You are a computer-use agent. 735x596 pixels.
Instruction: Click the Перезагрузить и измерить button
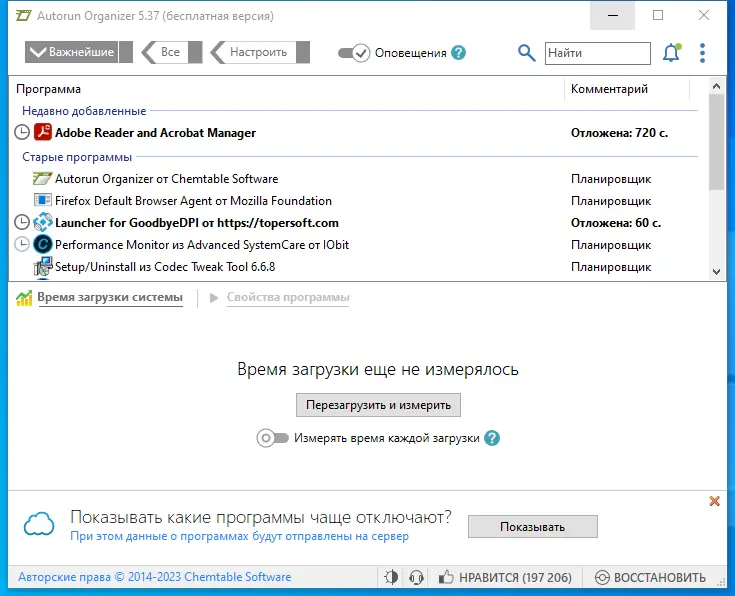(378, 405)
